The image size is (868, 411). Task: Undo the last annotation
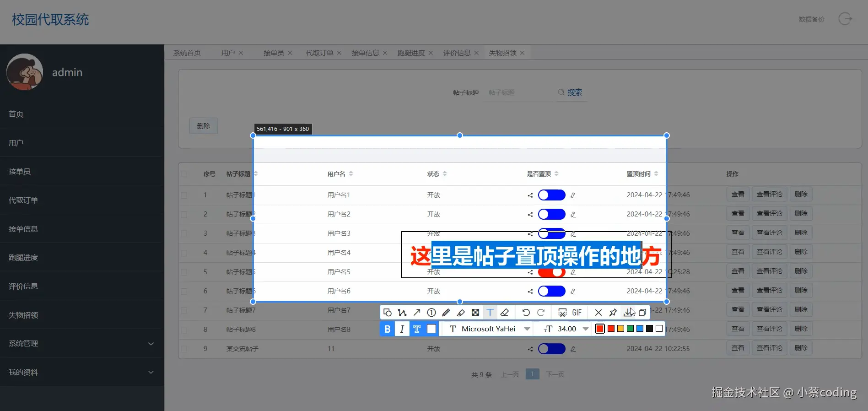click(526, 313)
